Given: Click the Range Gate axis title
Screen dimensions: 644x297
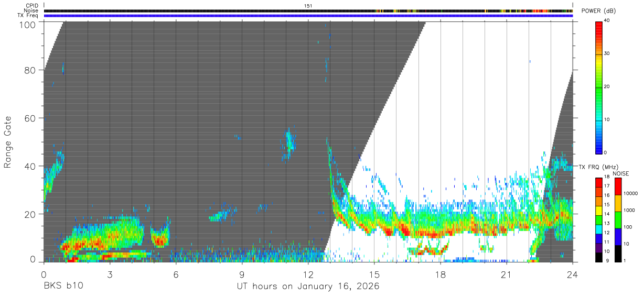Looking at the screenshot, I should [8, 142].
